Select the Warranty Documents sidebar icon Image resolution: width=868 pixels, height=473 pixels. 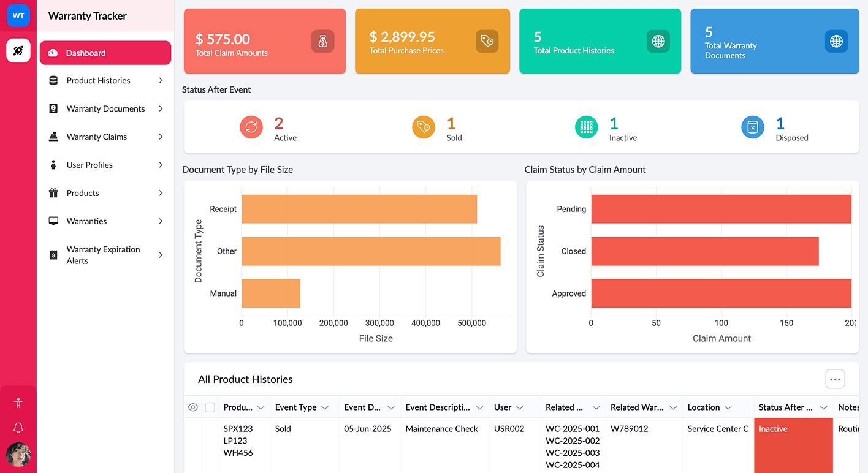pos(53,108)
